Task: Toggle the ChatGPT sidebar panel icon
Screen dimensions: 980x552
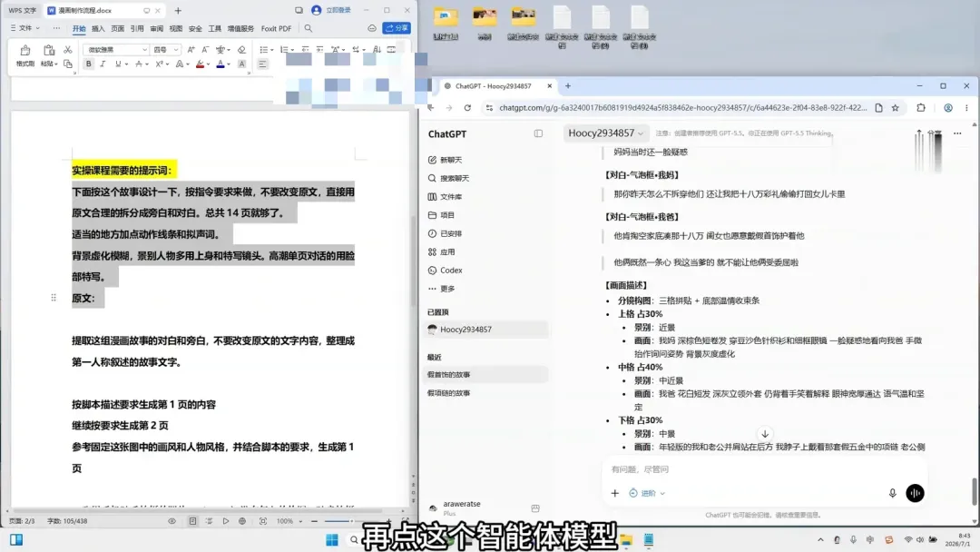Action: pos(538,133)
